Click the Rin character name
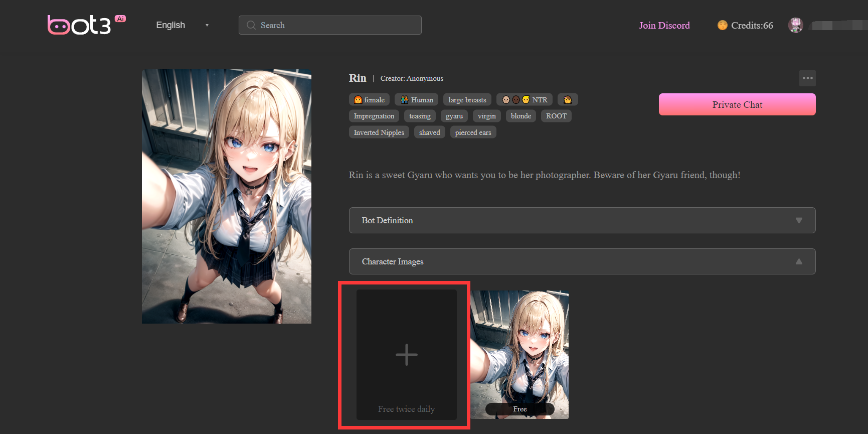Screen dimensions: 868x434 tap(358, 78)
